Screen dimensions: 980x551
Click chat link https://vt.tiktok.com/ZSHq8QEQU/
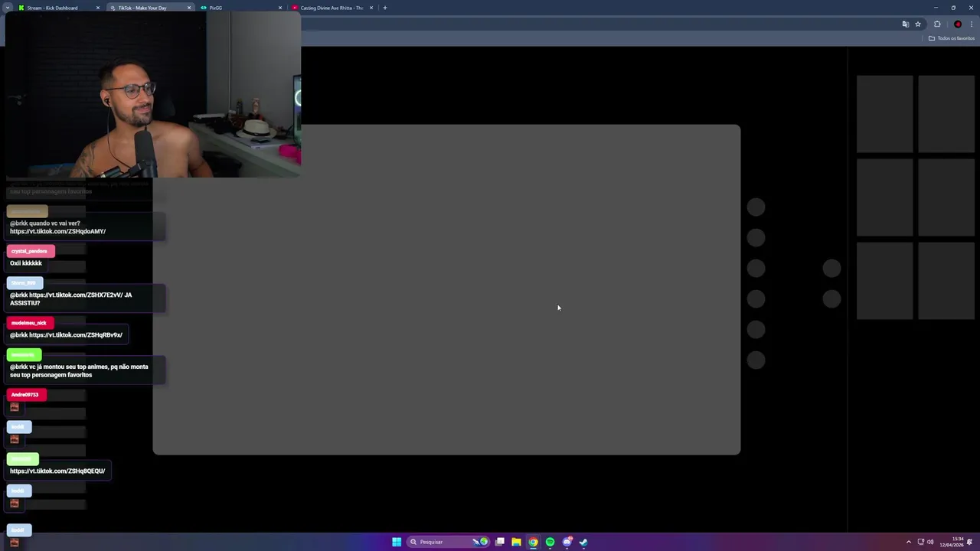57,471
